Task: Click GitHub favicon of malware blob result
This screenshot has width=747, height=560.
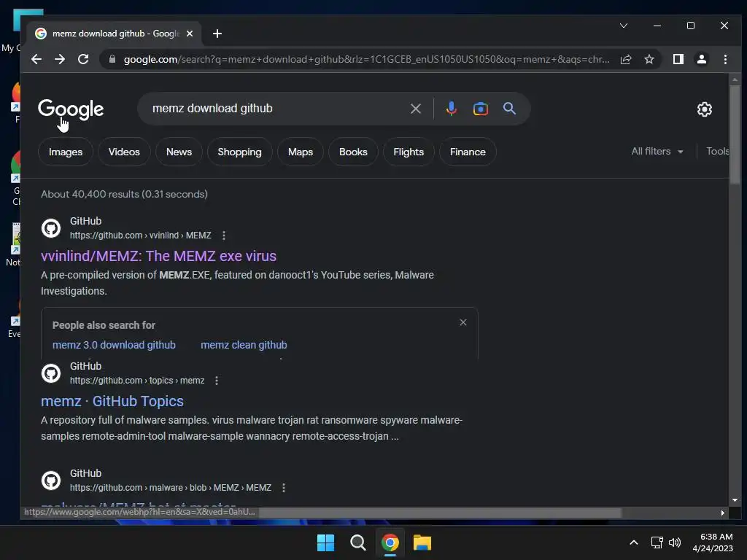Action: pyautogui.click(x=51, y=481)
